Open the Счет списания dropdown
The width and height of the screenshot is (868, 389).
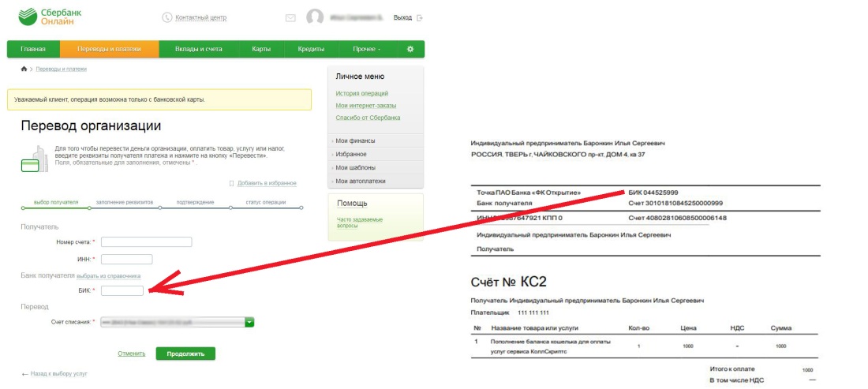(x=249, y=322)
